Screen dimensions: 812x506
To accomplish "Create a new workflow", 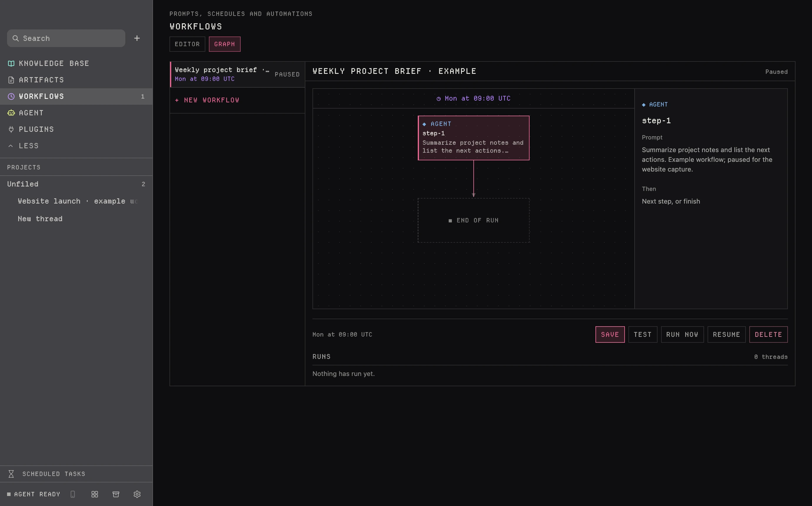I will [x=237, y=100].
